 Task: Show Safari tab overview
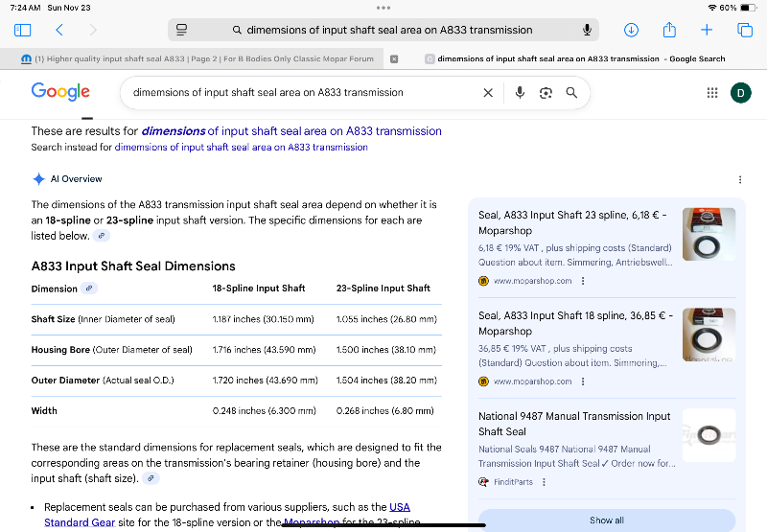745,30
